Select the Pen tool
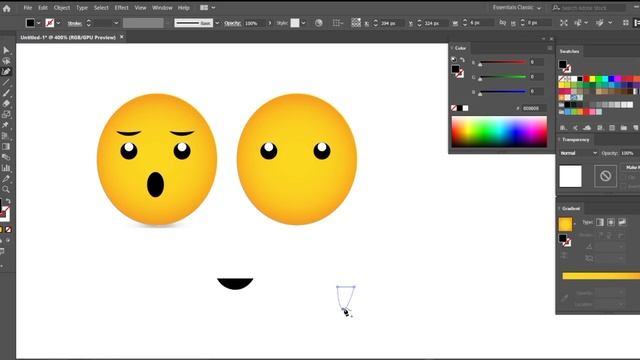The height and width of the screenshot is (360, 640). (x=6, y=72)
